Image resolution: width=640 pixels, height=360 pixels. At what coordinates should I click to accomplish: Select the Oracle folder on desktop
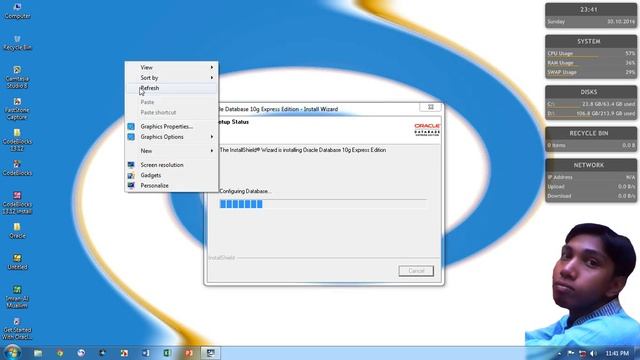[x=17, y=231]
